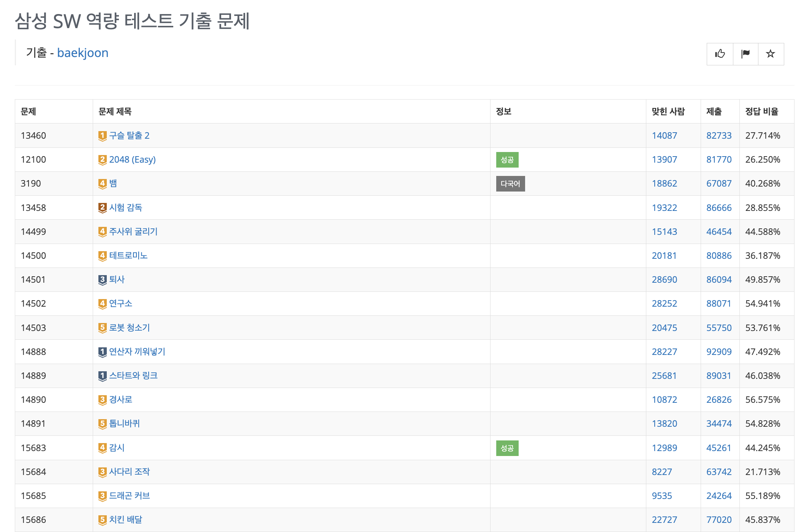Click solved count 14087

[x=665, y=136]
